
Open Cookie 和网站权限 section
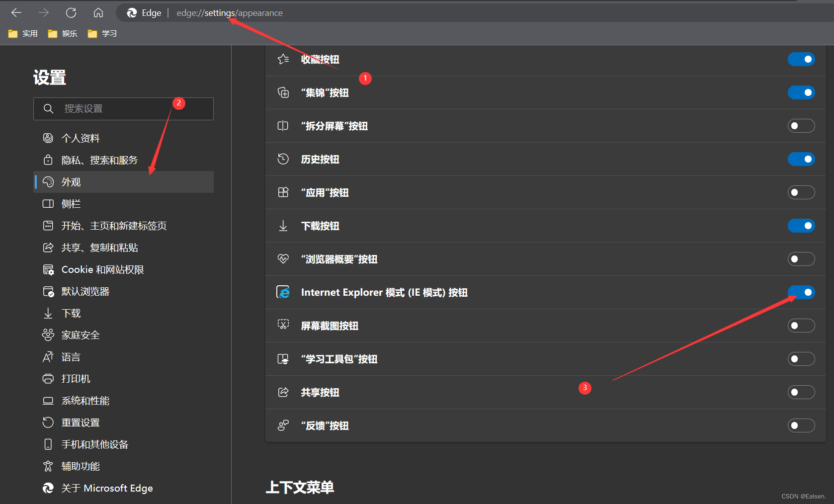point(124,269)
